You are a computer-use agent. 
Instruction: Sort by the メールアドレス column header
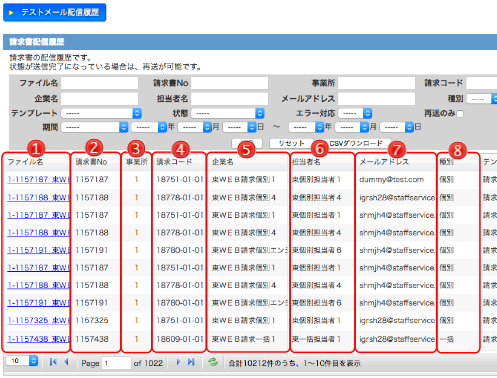point(384,162)
